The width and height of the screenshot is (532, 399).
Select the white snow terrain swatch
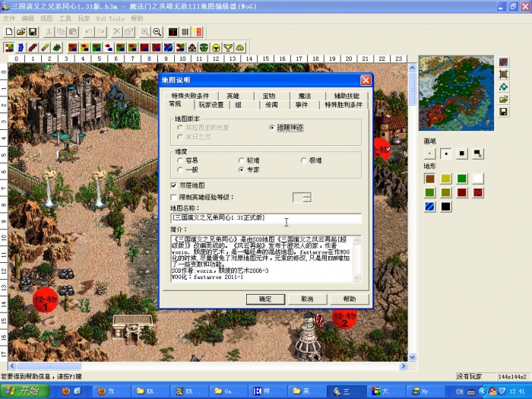pos(478,179)
